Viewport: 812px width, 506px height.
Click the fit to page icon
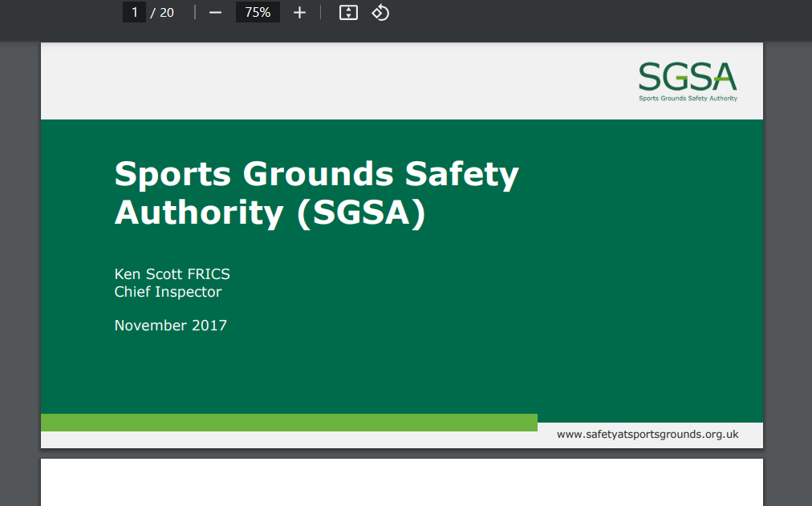(348, 12)
